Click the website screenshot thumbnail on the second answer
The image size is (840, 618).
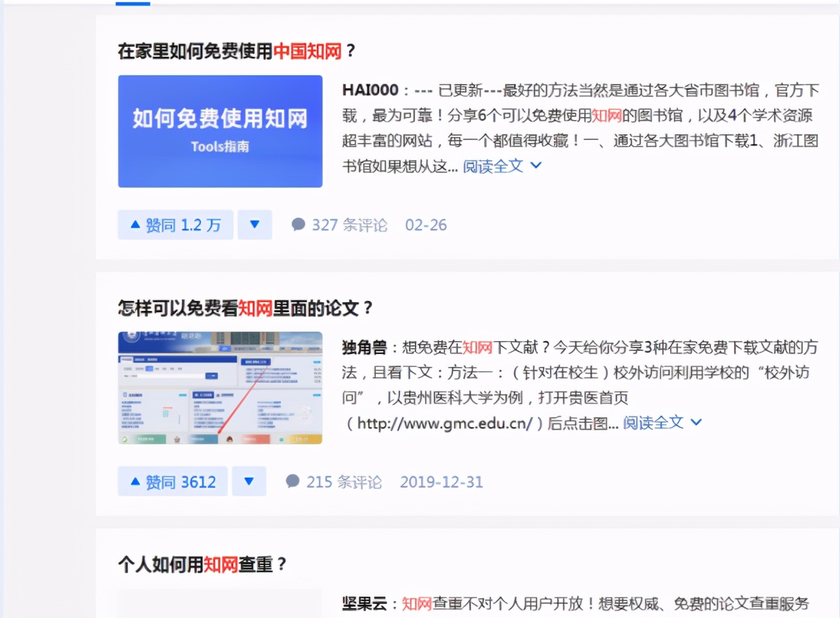220,388
